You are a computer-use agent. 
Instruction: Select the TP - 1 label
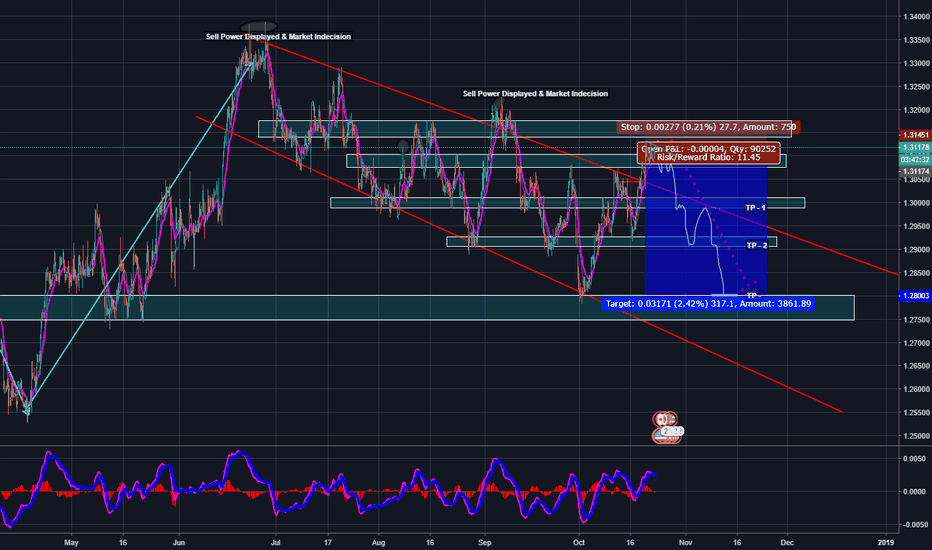pyautogui.click(x=755, y=208)
